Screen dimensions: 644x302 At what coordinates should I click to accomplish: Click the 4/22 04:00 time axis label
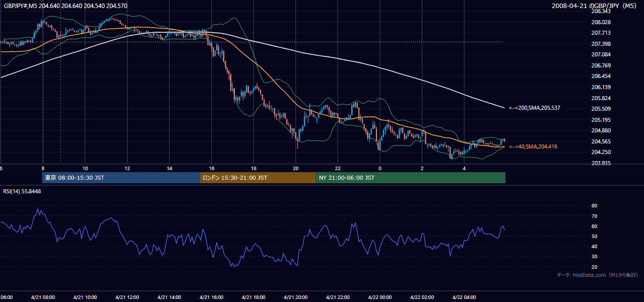pyautogui.click(x=464, y=297)
